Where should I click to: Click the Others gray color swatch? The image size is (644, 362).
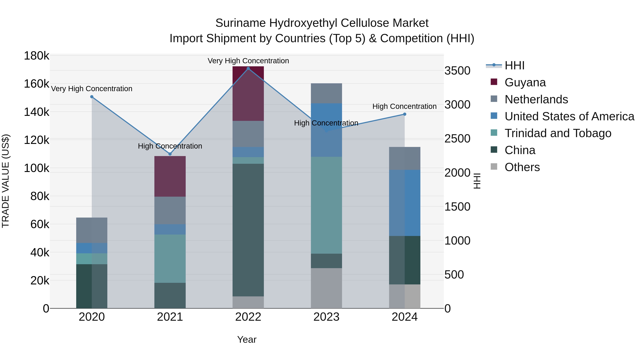coord(494,166)
